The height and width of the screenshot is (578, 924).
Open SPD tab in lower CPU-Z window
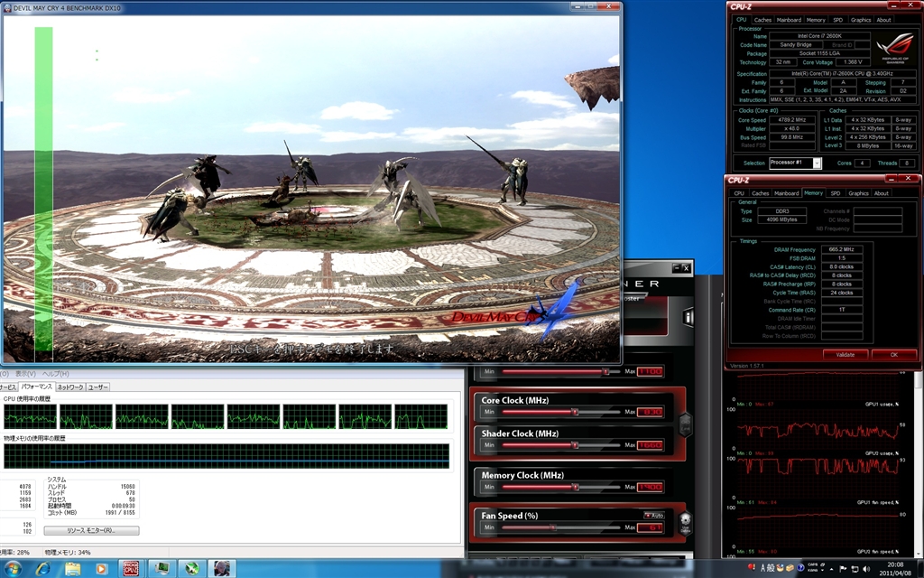pyautogui.click(x=835, y=193)
